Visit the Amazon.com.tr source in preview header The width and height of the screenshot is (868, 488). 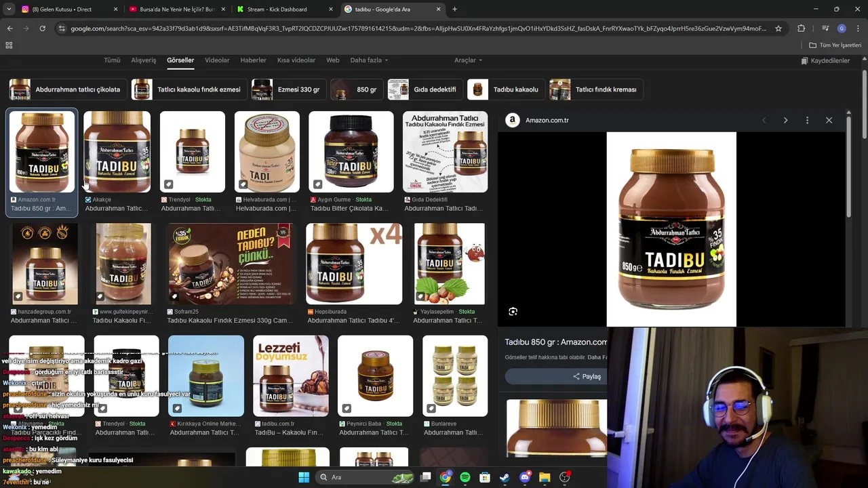tap(538, 120)
